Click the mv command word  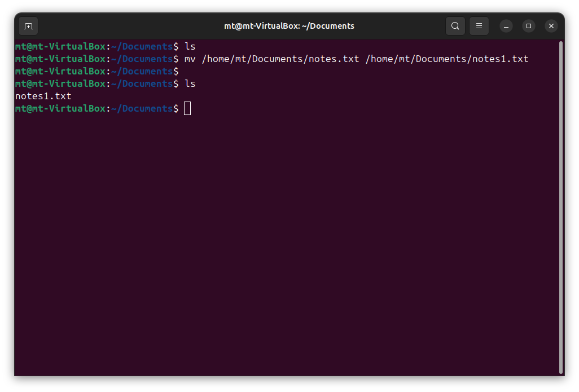tap(190, 59)
